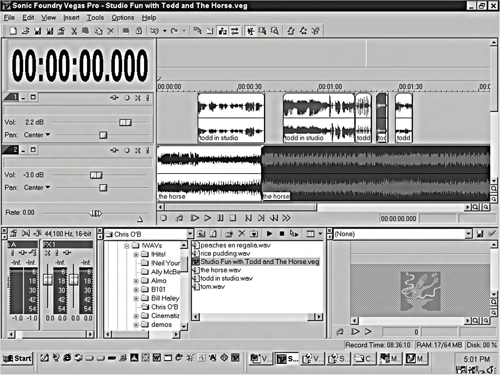Open the Chris O'B folder path dropdown
This screenshot has width=500, height=375.
point(190,234)
